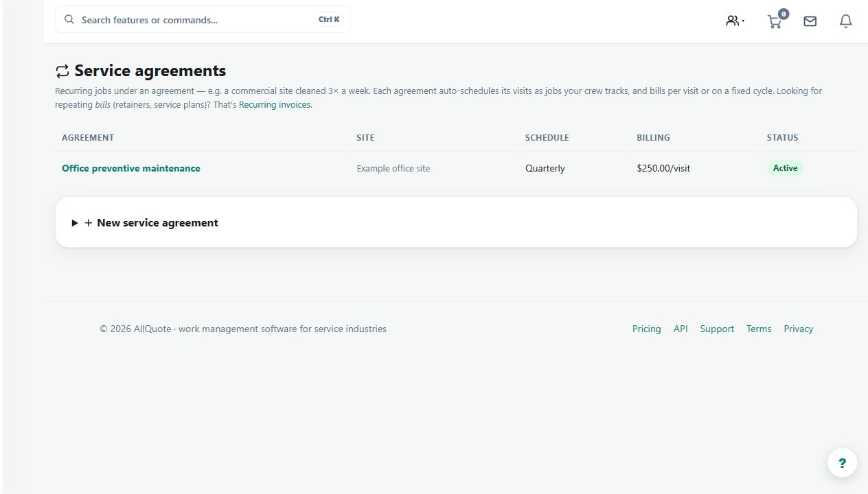Click the © 2026 AllQuote footer text
Viewport: 868px width, 494px height.
pyautogui.click(x=243, y=329)
